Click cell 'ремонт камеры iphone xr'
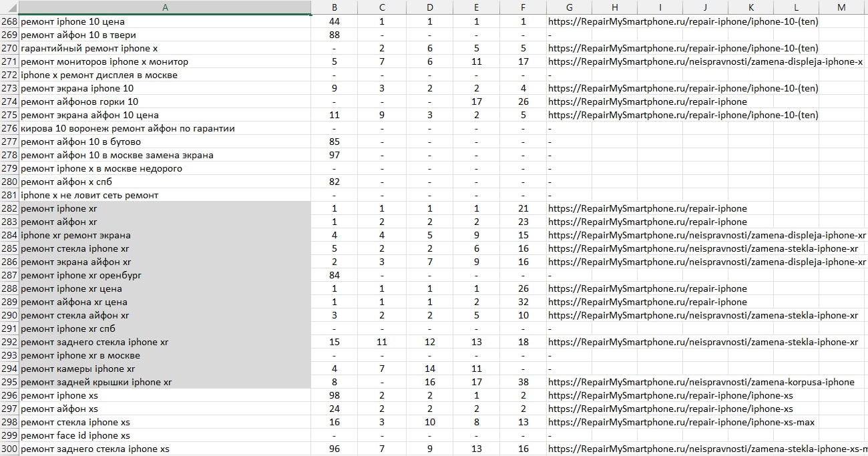The image size is (868, 456). pyautogui.click(x=165, y=369)
